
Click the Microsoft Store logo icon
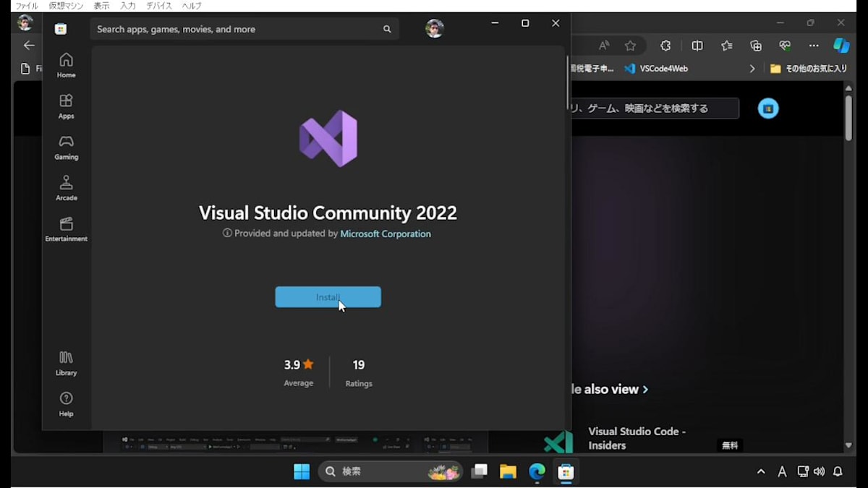point(61,29)
